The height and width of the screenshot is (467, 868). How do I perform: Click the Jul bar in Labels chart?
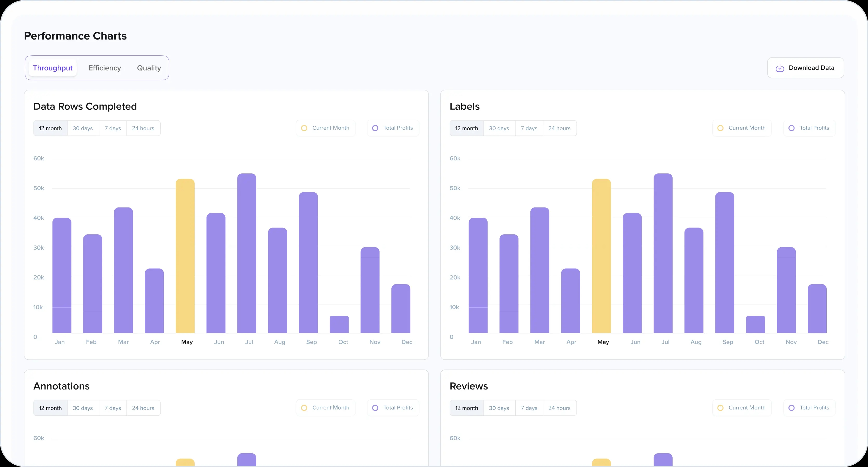663,253
